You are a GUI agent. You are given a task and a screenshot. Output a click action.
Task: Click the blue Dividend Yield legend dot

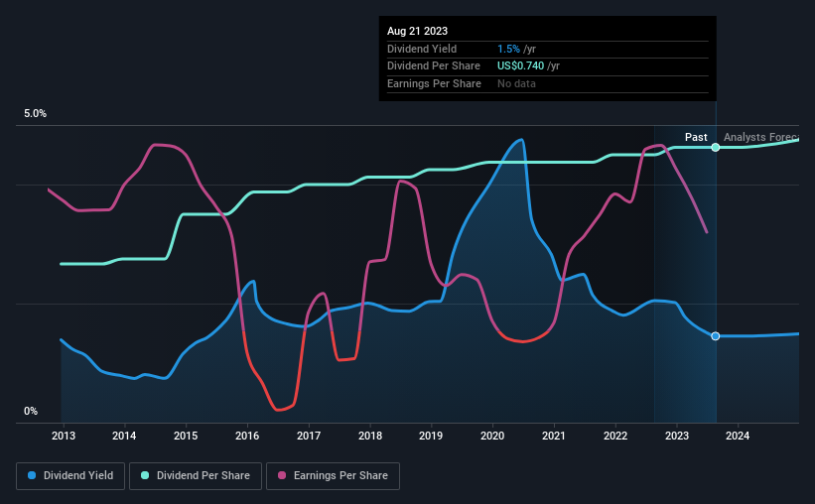click(32, 475)
